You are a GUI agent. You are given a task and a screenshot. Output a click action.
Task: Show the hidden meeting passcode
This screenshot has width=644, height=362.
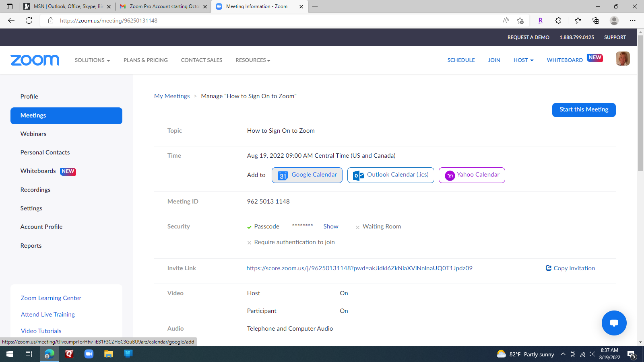click(x=331, y=226)
